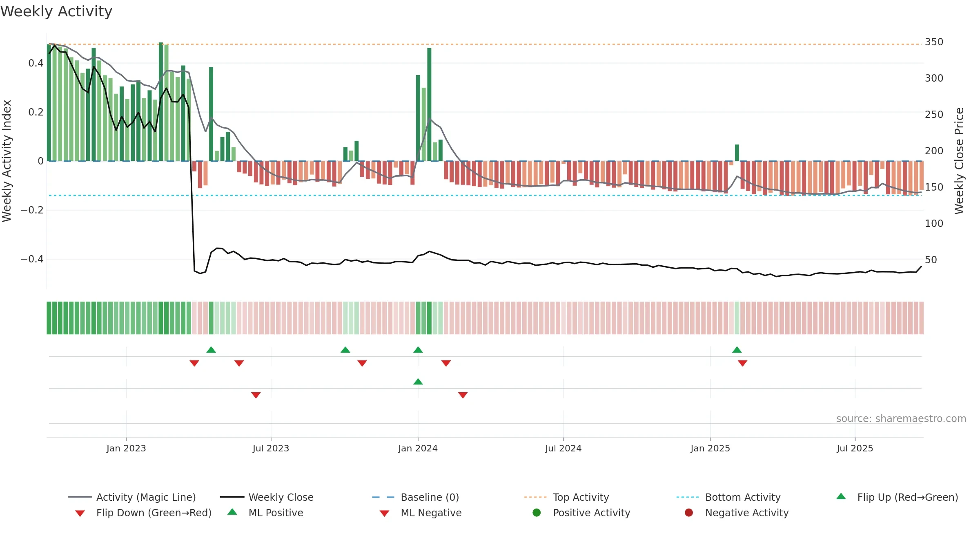Image resolution: width=980 pixels, height=551 pixels.
Task: Click the Jul 2024 axis label
Action: [x=563, y=449]
